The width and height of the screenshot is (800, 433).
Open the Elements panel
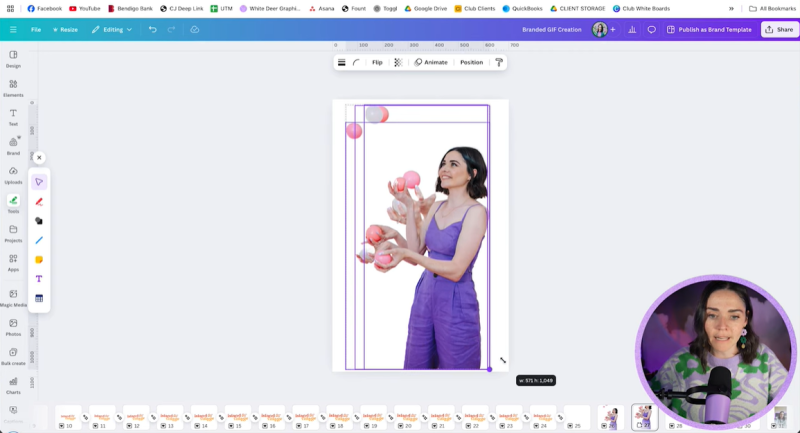click(x=13, y=88)
